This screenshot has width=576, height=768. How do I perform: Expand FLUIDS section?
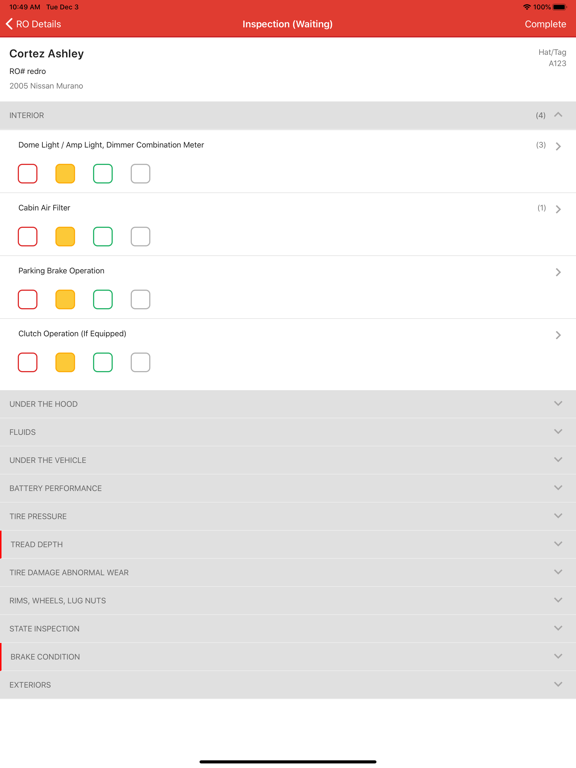click(x=288, y=432)
